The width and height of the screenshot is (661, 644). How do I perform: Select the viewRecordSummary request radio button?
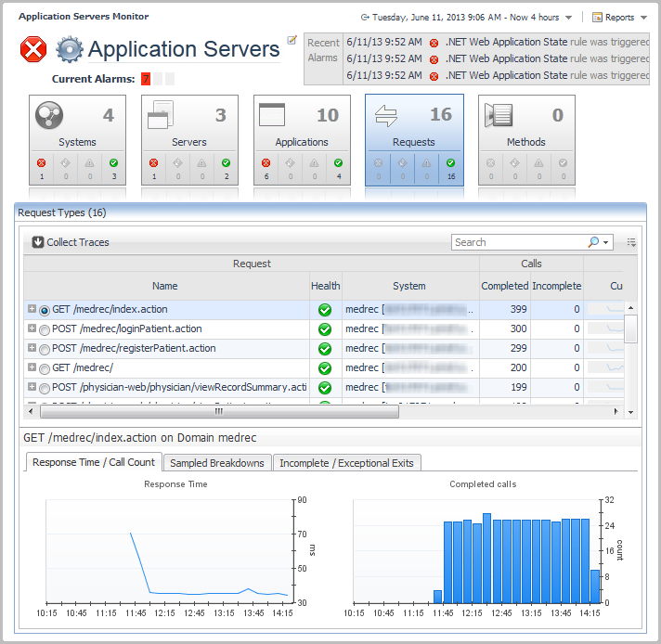[45, 389]
